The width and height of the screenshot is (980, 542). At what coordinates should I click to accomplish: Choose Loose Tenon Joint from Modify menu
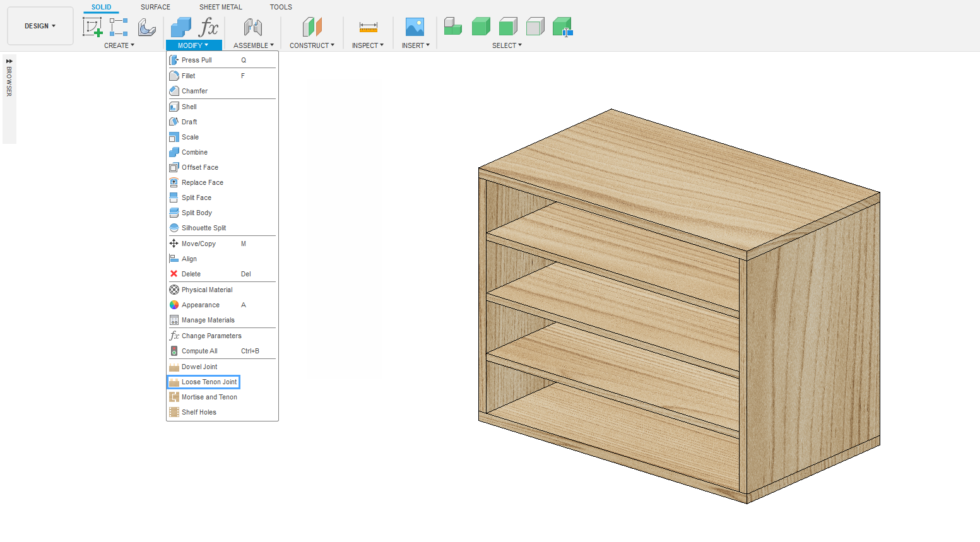(209, 382)
